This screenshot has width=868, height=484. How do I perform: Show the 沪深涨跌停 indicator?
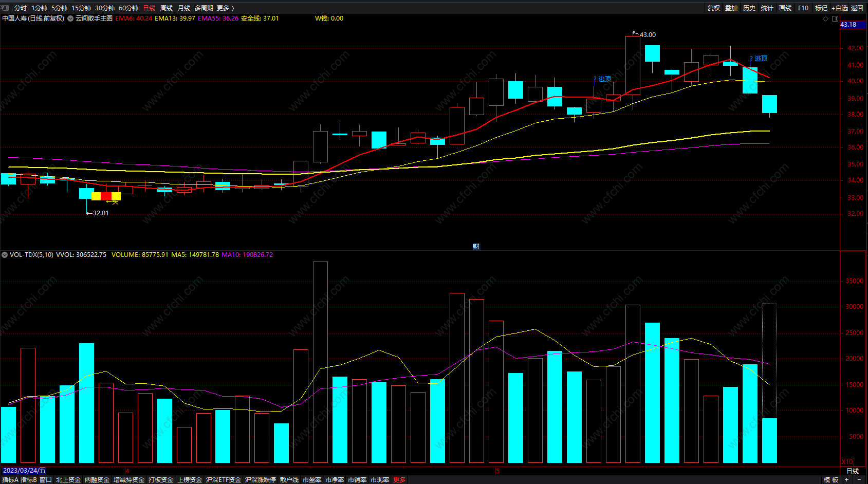[261, 480]
